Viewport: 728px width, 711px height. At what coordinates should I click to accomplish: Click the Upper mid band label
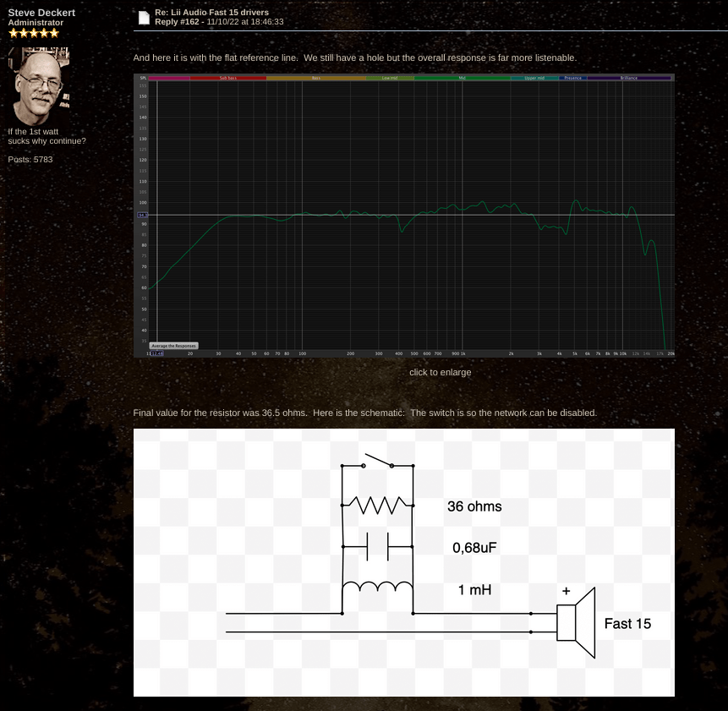click(534, 78)
